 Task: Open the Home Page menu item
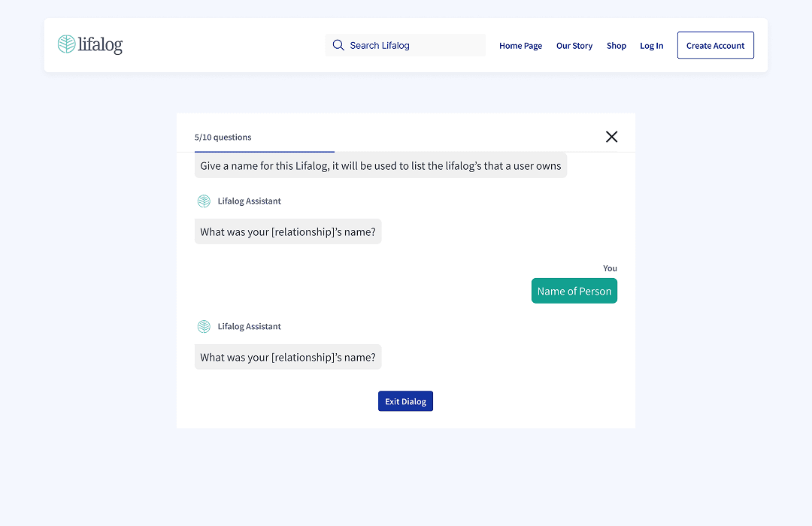[520, 46]
